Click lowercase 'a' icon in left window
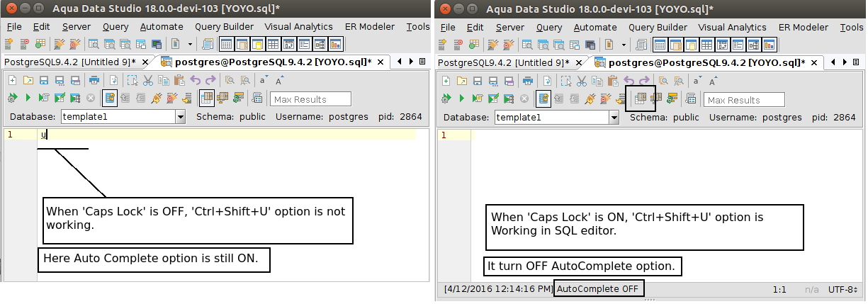The height and width of the screenshot is (304, 868). click(x=263, y=80)
